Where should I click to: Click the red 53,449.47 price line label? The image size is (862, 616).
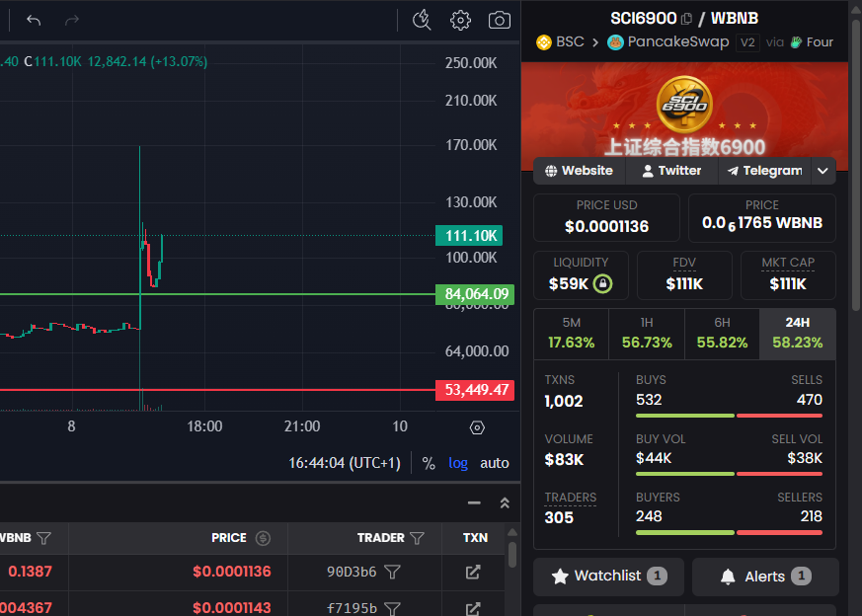point(475,390)
